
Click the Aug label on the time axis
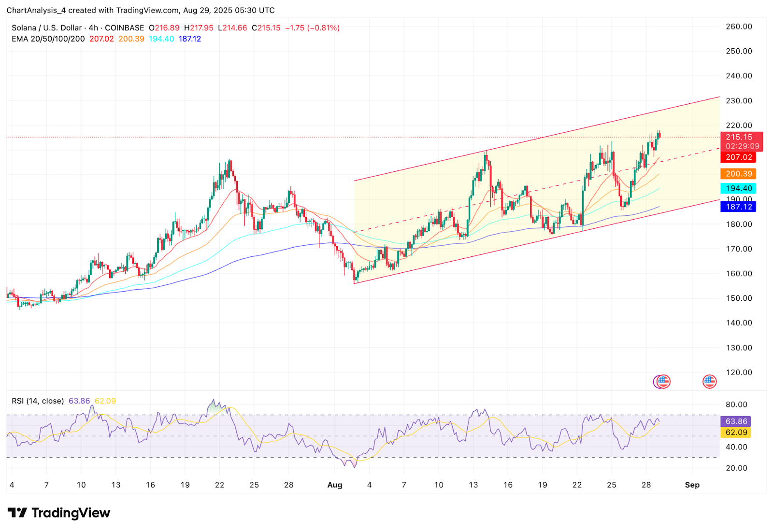pos(335,485)
